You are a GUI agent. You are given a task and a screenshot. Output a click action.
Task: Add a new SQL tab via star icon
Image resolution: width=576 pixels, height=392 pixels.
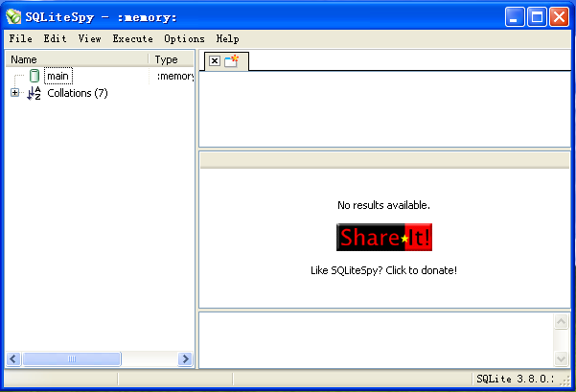231,61
